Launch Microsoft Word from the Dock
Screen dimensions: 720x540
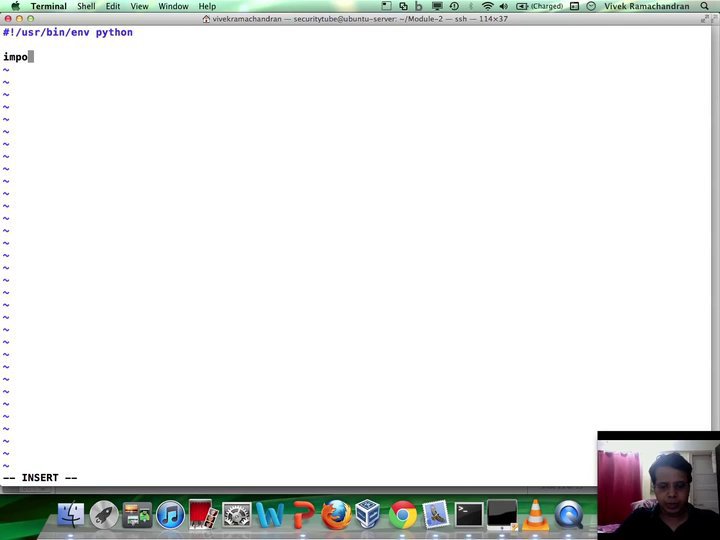(x=270, y=514)
